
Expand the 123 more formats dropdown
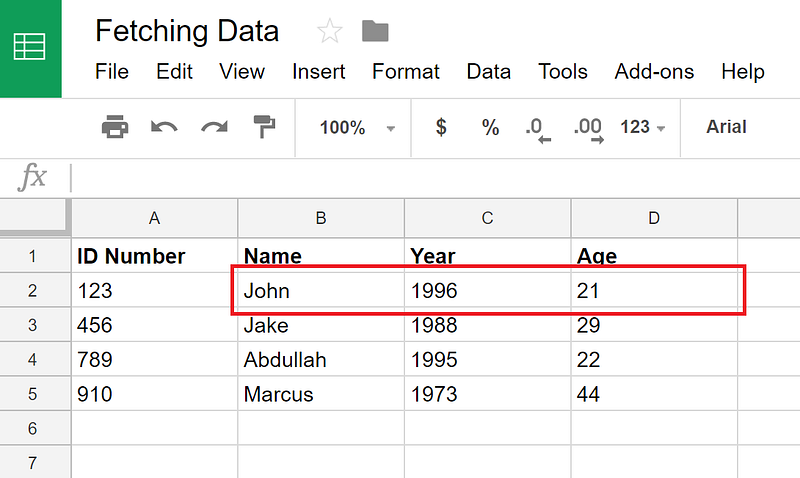click(642, 127)
